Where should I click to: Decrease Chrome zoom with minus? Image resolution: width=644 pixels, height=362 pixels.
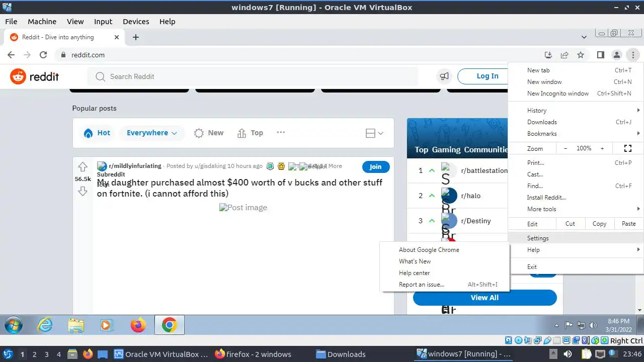pos(566,148)
